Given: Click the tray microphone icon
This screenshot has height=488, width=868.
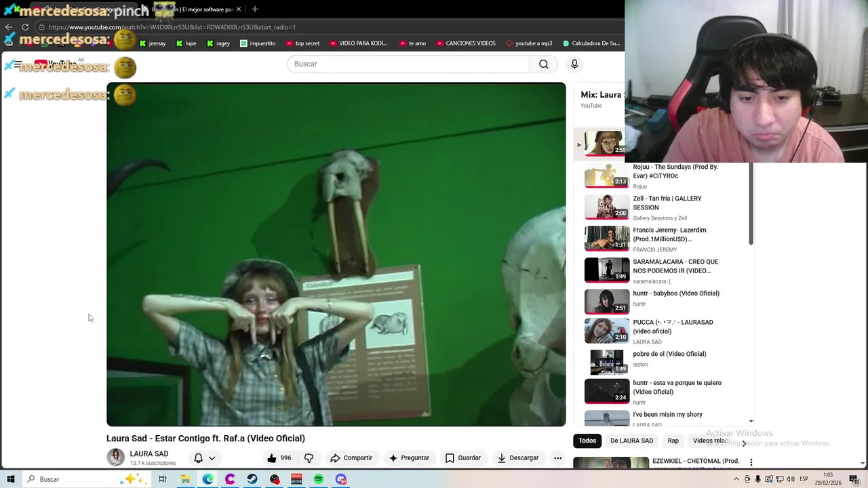Looking at the screenshot, I should [758, 479].
